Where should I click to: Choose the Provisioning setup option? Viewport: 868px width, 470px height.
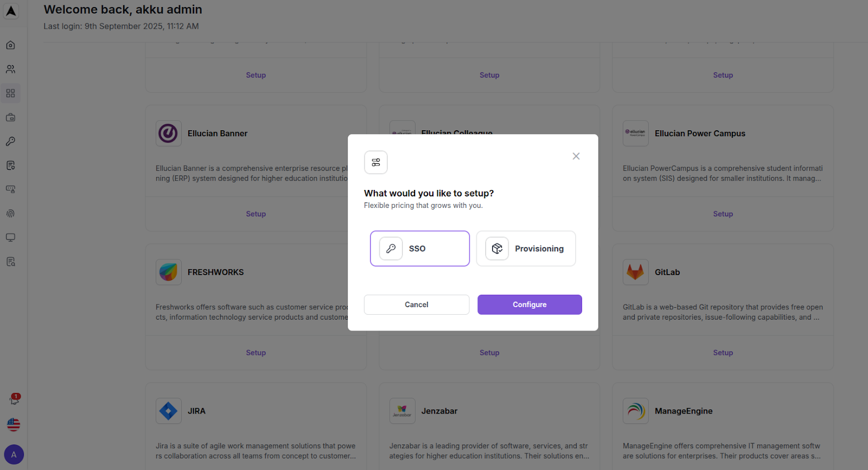point(525,248)
